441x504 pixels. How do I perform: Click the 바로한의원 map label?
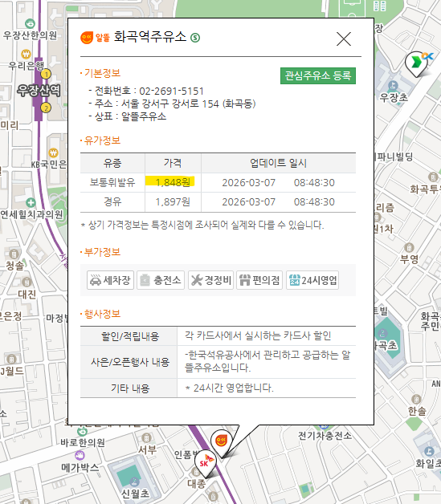click(83, 443)
